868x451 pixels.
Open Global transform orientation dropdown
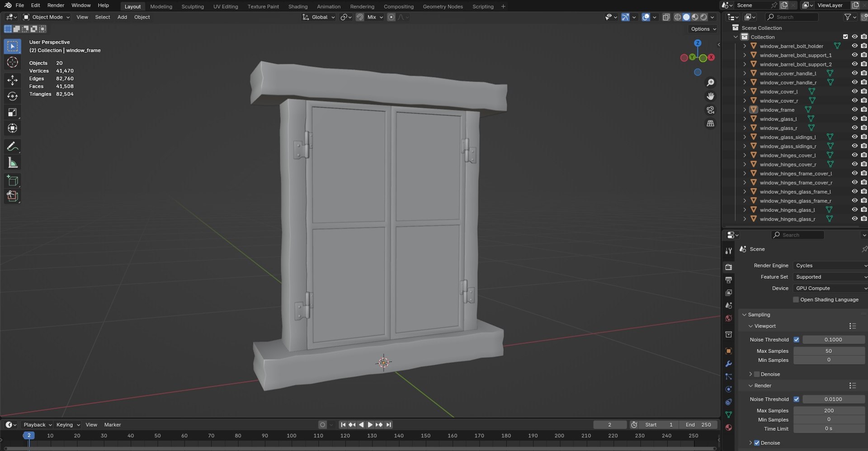(x=319, y=17)
